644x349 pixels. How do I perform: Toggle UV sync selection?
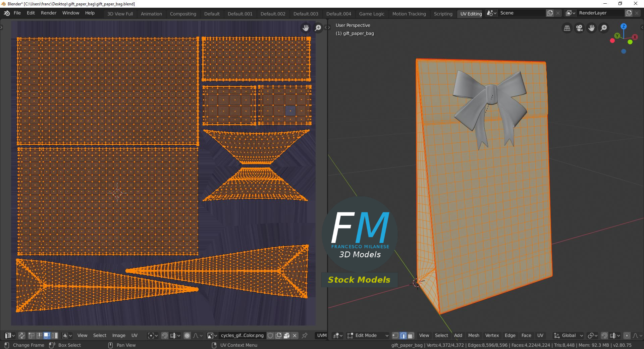(x=22, y=336)
